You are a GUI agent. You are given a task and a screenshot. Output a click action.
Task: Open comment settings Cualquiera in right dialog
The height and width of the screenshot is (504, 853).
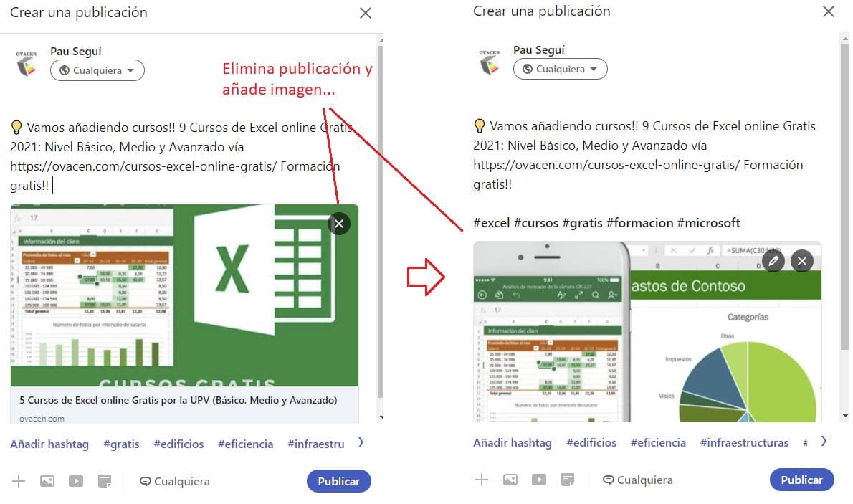tap(637, 480)
